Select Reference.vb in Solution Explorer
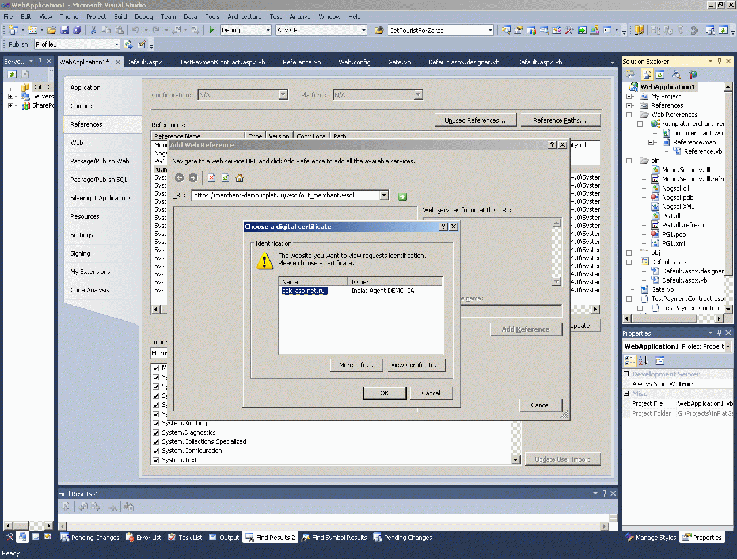737x560 pixels. 702,151
